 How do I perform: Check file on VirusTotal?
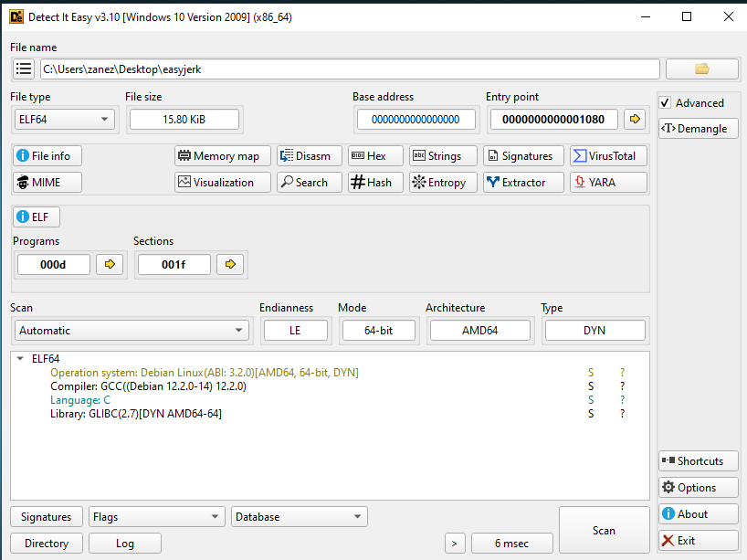coord(608,156)
